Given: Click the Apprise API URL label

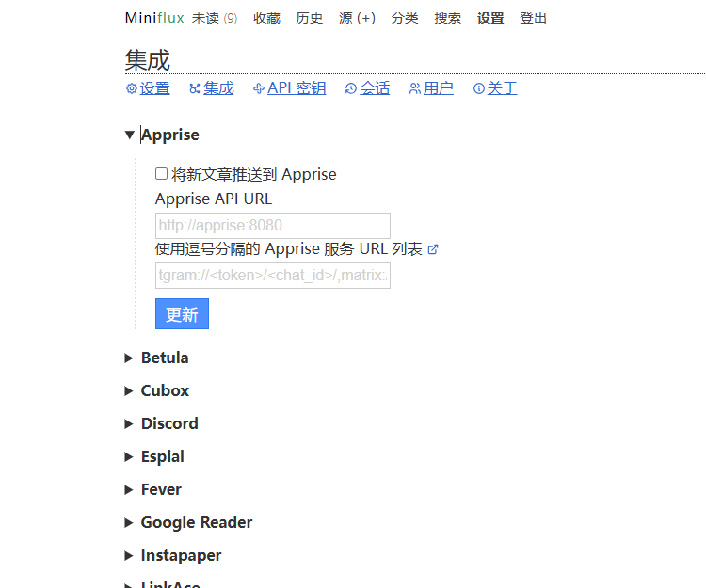Looking at the screenshot, I should click(x=214, y=199).
